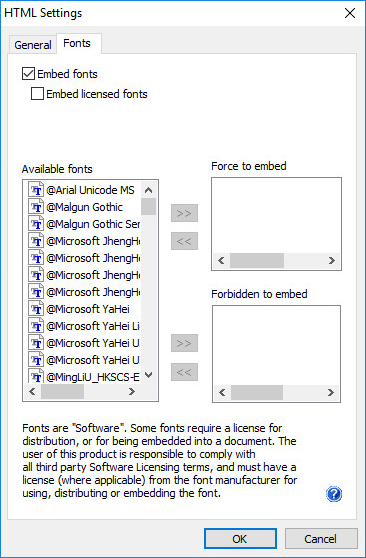Click Force to embed left scroll arrow
The image size is (366, 558).
tap(221, 260)
